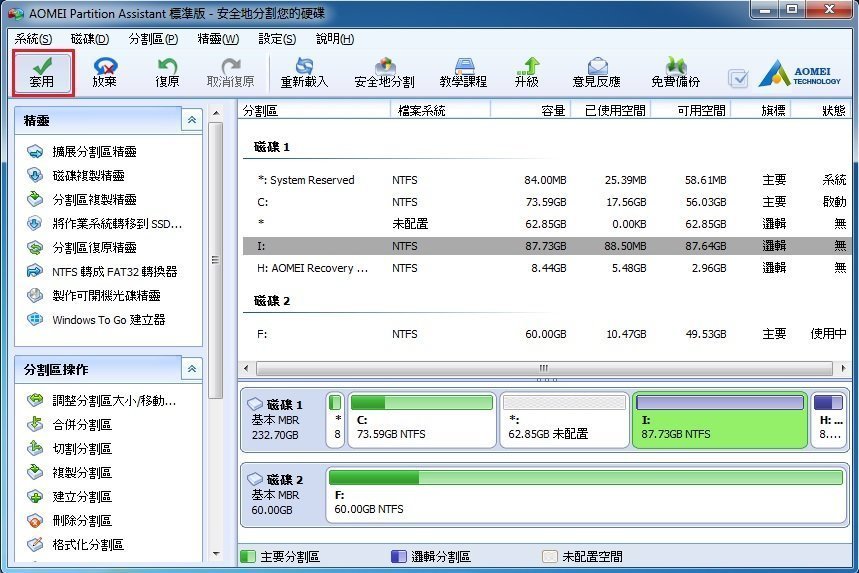Select the System Reserved partition row

(547, 180)
